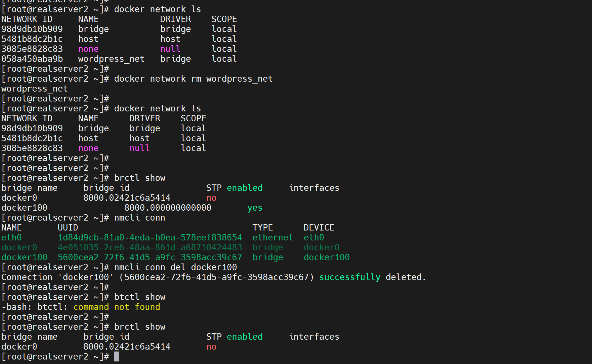Viewport: 592px width, 364px height.
Task: Click the 'docker network rm wordpress_net' command text
Action: (x=193, y=79)
